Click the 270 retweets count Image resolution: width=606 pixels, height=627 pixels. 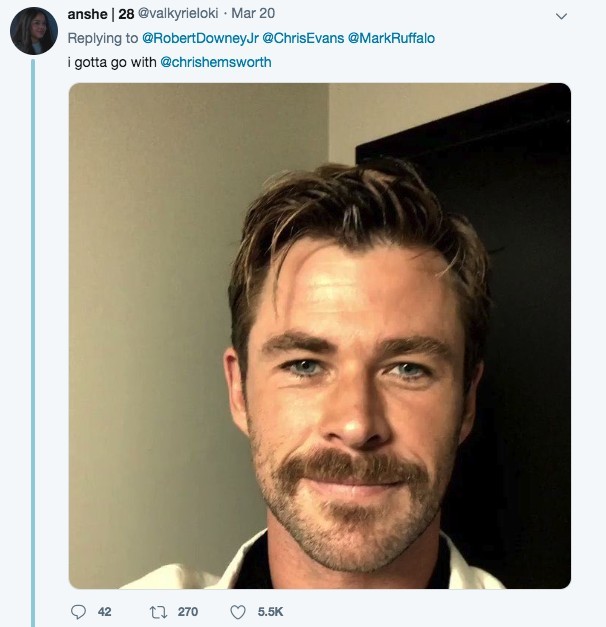[188, 612]
